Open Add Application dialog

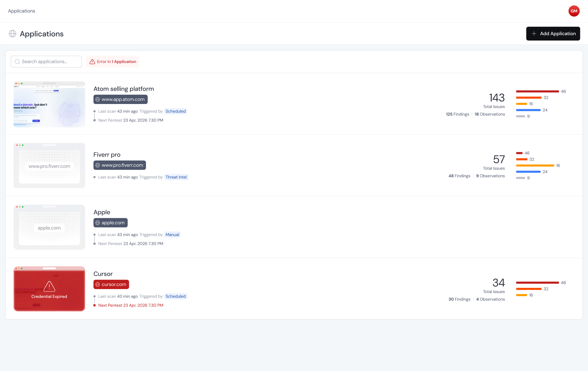[553, 34]
